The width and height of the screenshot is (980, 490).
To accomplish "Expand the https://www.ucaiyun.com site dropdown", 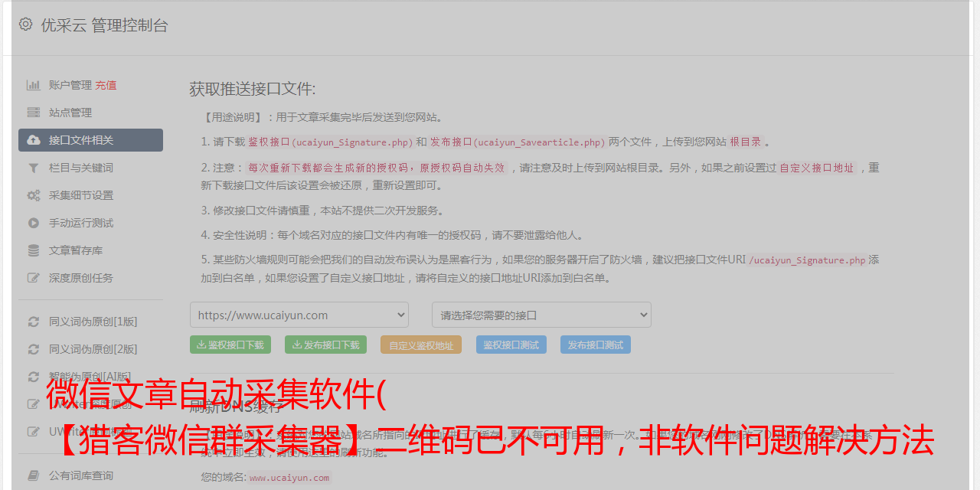I will click(x=299, y=315).
